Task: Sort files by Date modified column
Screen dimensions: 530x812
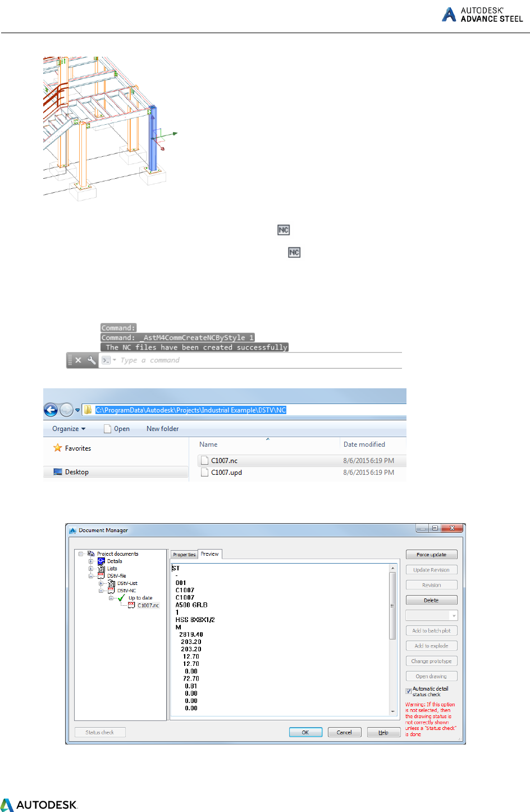Action: coord(364,444)
